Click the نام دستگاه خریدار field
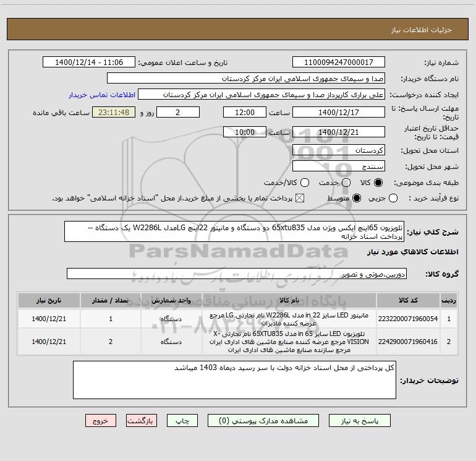Screen dimensions: 476x461 (x=246, y=79)
